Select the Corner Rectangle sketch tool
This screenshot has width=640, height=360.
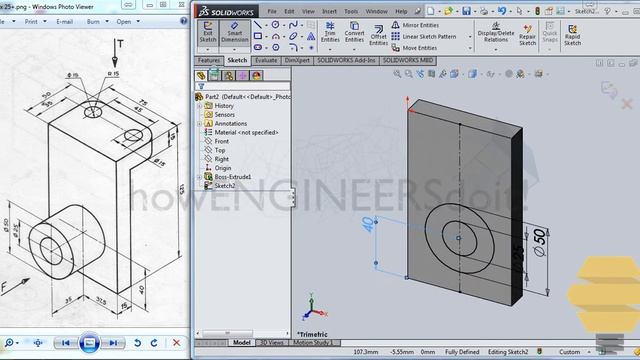pos(258,36)
